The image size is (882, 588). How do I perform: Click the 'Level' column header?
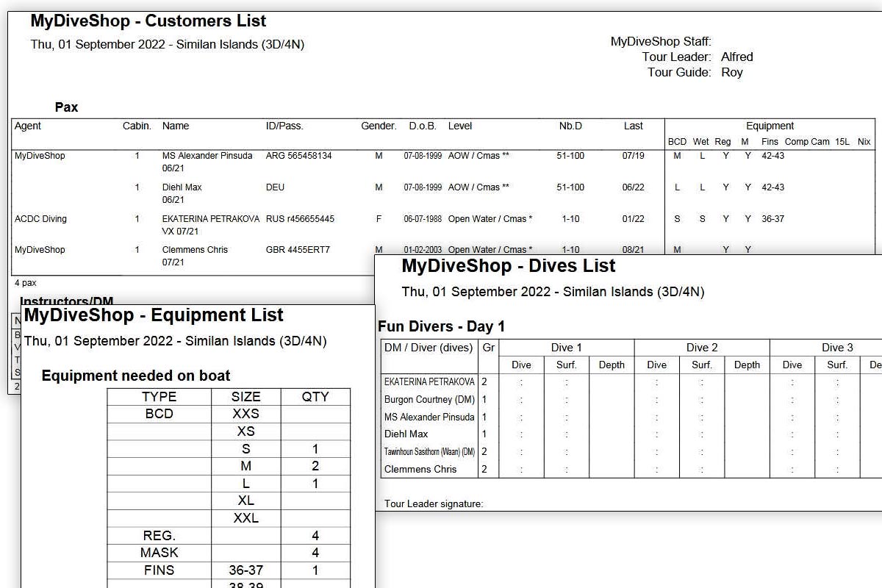pyautogui.click(x=460, y=126)
